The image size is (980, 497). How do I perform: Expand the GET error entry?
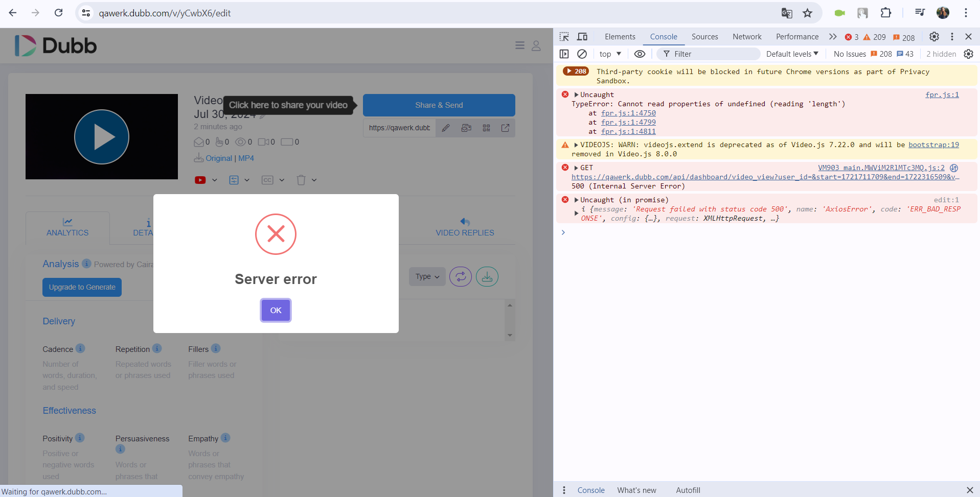tap(576, 168)
